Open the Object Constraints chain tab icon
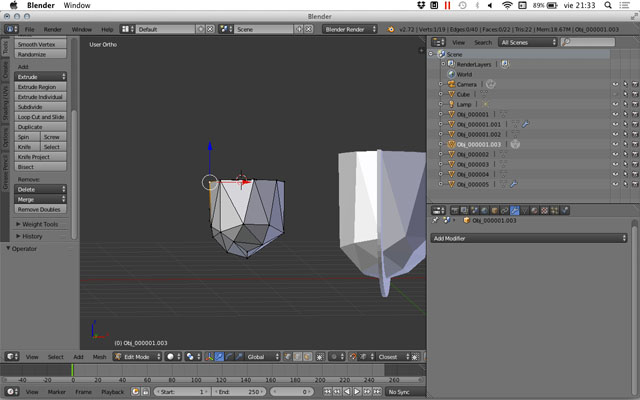The height and width of the screenshot is (400, 640). (x=504, y=210)
